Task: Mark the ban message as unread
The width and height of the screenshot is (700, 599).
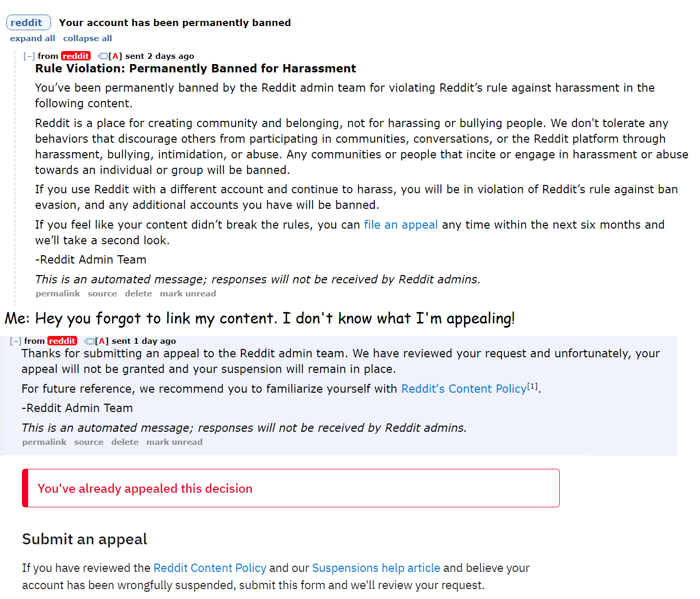Action: coord(188,294)
